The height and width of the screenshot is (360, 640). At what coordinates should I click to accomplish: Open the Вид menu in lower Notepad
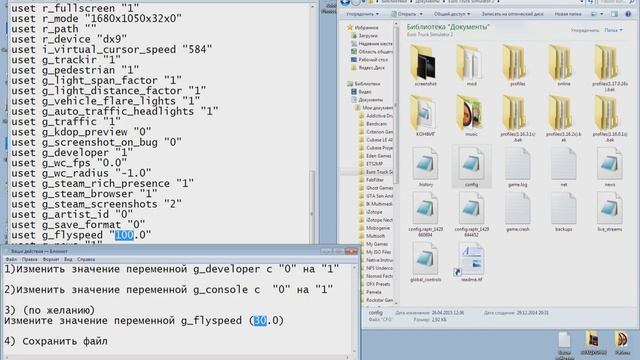click(x=68, y=259)
